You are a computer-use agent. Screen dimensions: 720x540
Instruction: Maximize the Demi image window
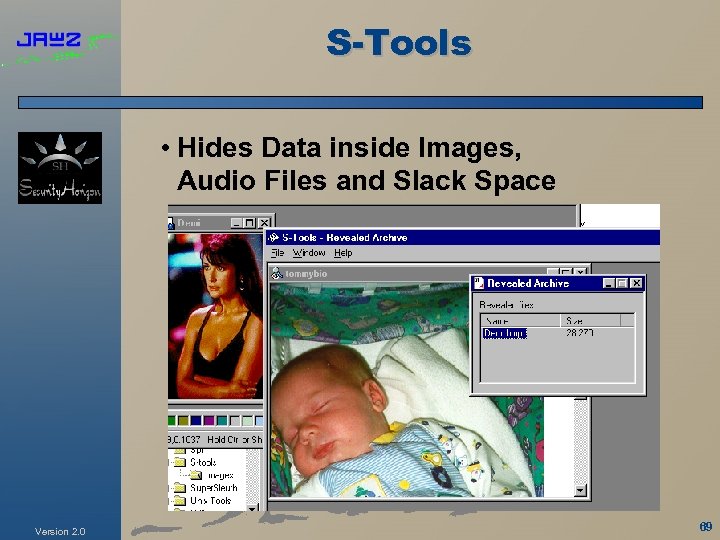click(x=249, y=223)
